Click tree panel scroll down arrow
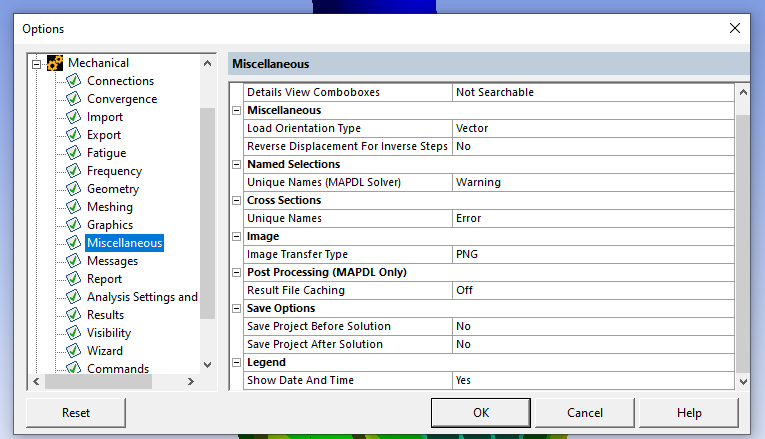 [x=207, y=365]
